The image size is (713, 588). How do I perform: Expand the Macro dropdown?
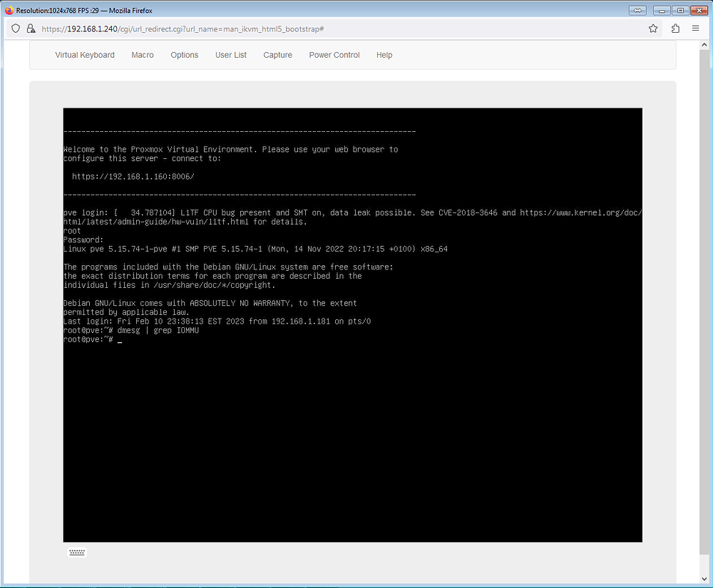(x=142, y=55)
